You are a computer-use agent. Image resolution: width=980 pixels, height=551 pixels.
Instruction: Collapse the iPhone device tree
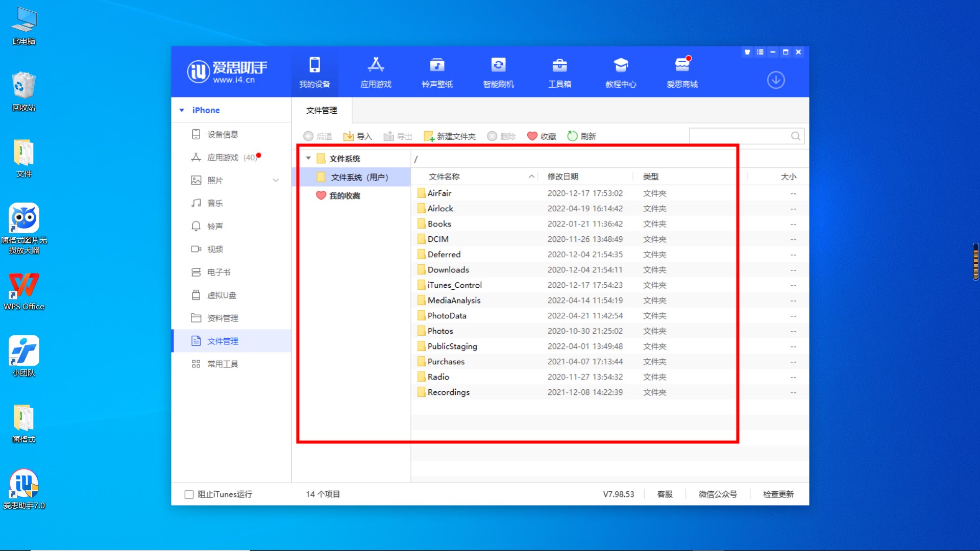[x=182, y=110]
